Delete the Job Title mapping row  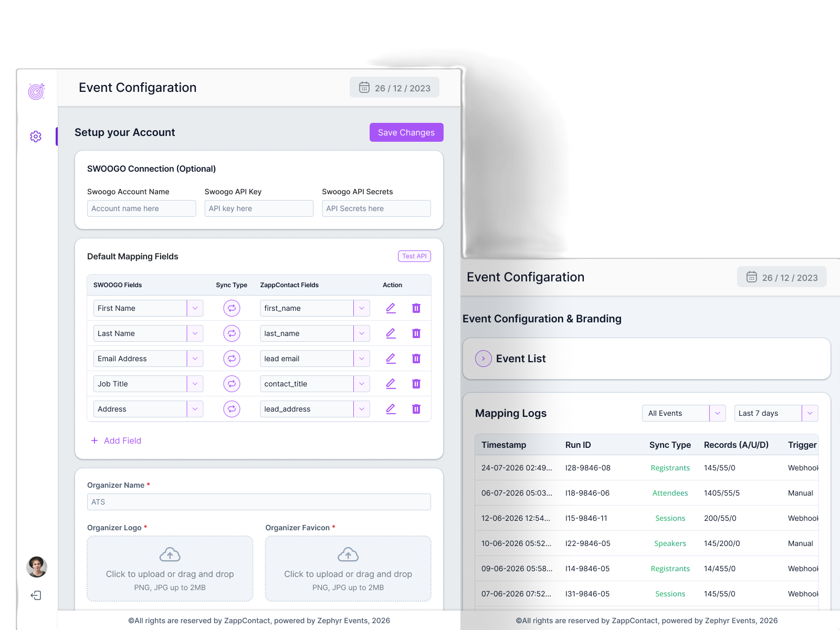click(416, 384)
